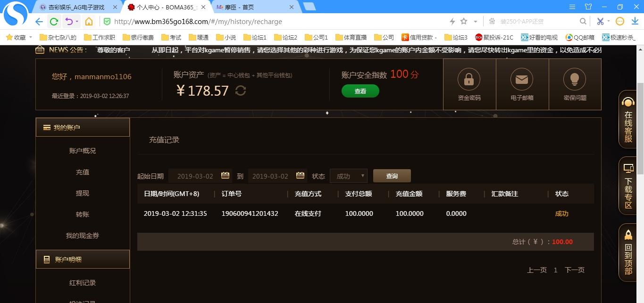Open 密保问题 lightbulb icon
Screen dimensions: 644x303
coord(575,79)
